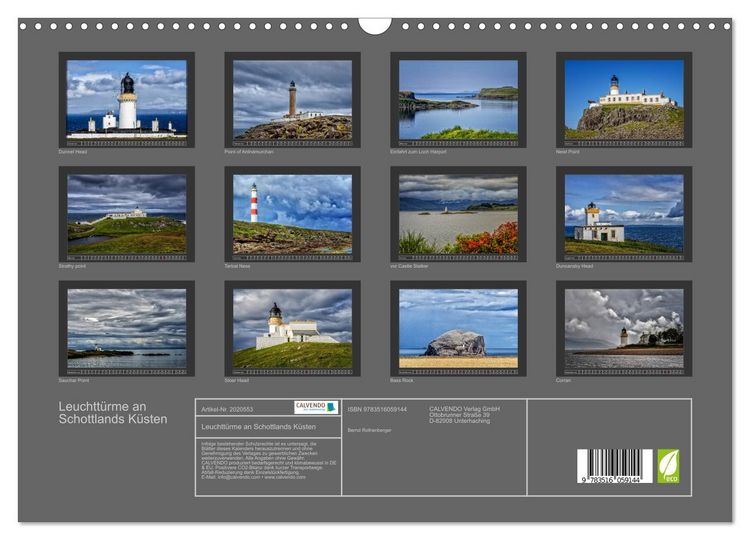Image resolution: width=750 pixels, height=540 pixels.
Task: Click the CALVENDO logo
Action: (x=316, y=408)
